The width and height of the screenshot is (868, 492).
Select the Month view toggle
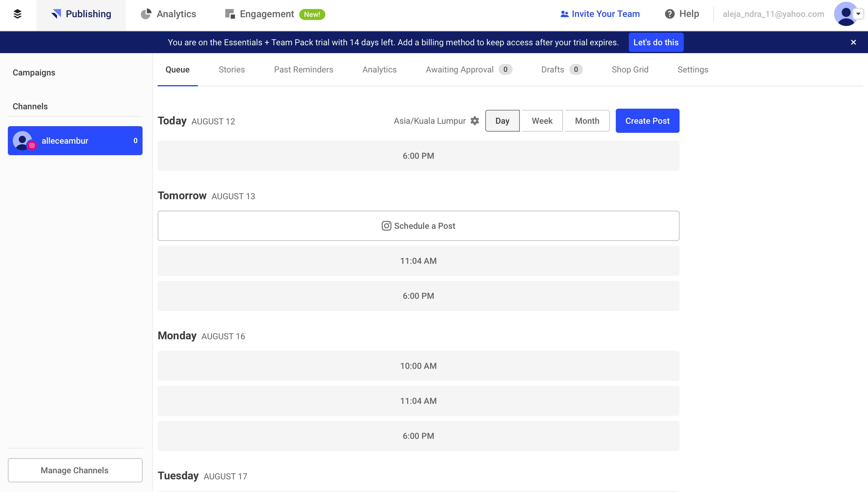[x=587, y=121]
